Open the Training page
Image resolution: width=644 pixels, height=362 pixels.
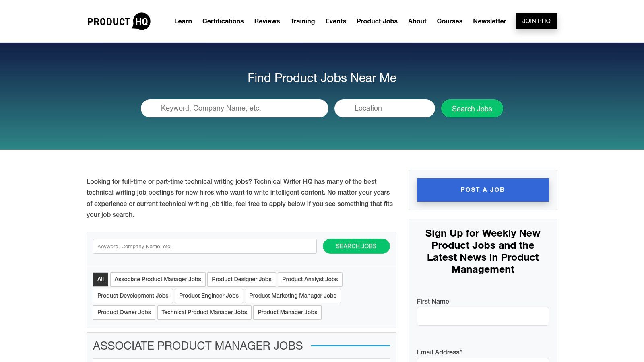pos(302,21)
